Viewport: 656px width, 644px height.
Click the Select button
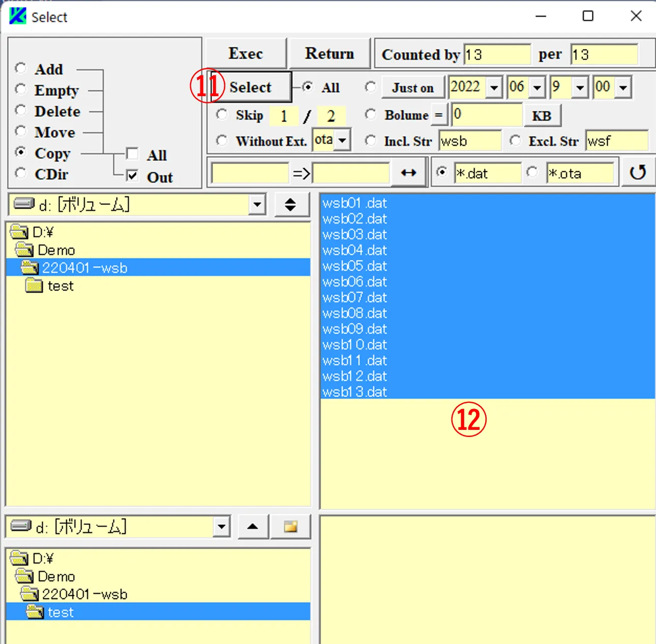[x=250, y=87]
